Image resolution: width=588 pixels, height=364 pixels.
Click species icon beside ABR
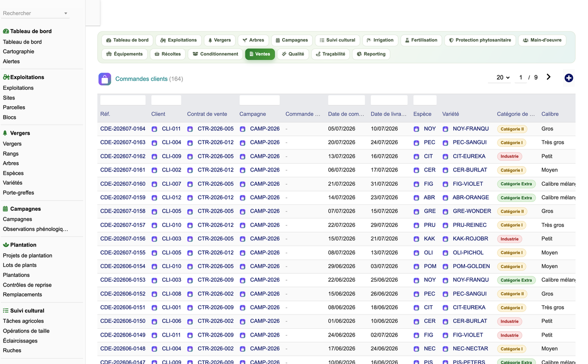point(416,198)
